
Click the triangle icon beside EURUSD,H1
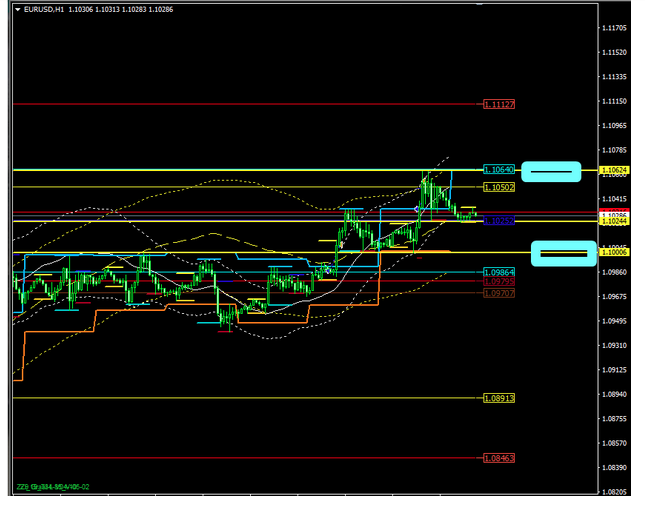click(18, 10)
